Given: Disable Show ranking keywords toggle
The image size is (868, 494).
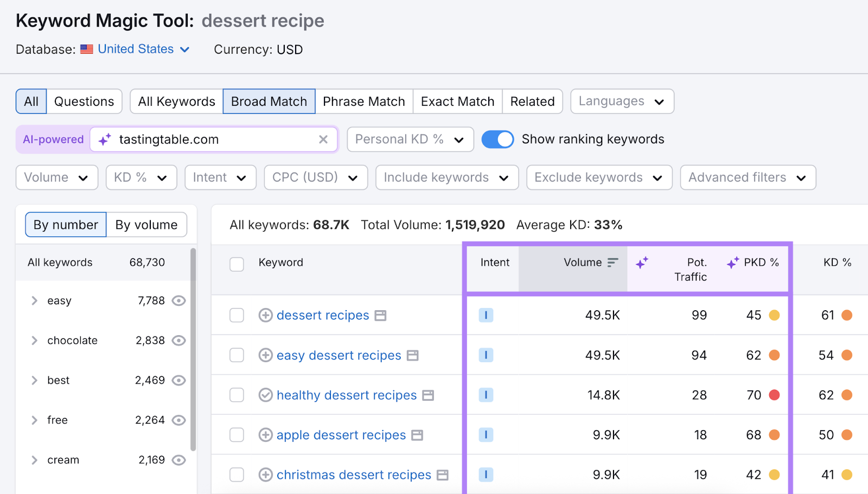Looking at the screenshot, I should coord(497,139).
